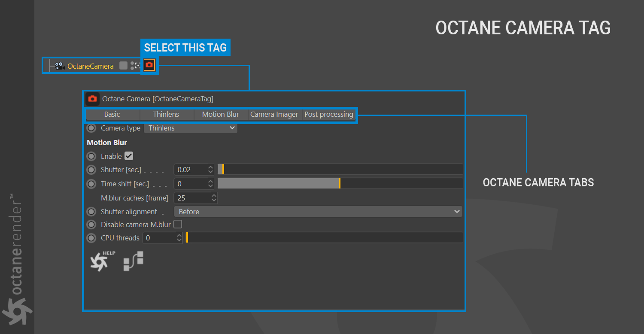Screen dimensions: 644x334
Task: Open the Camera Imager tab
Action: click(x=274, y=114)
